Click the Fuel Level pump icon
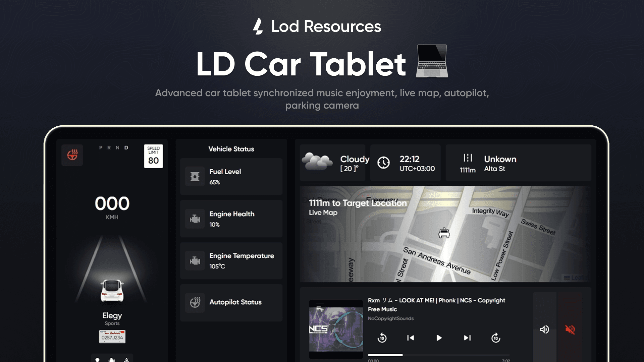Viewport: 644px width, 362px height. [195, 176]
